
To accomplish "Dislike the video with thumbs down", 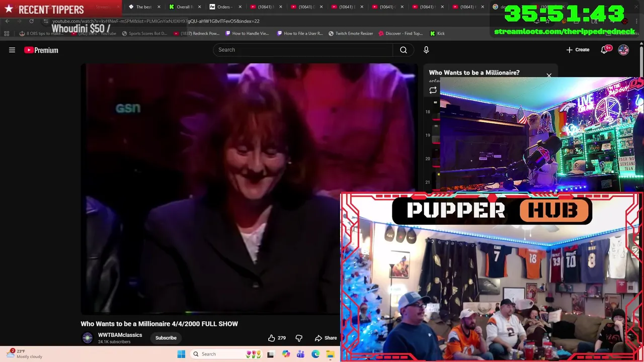I will [x=299, y=338].
